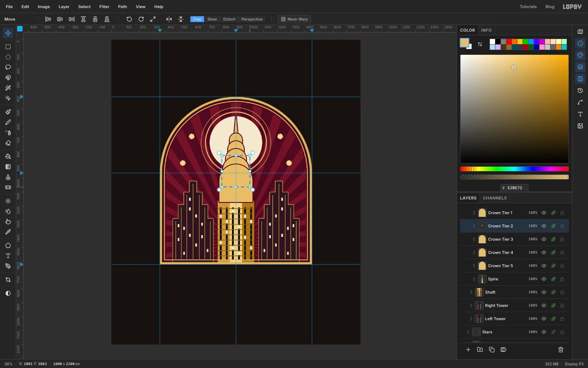This screenshot has height=368, width=588.
Task: Click the flip horizontal icon
Action: point(169,19)
